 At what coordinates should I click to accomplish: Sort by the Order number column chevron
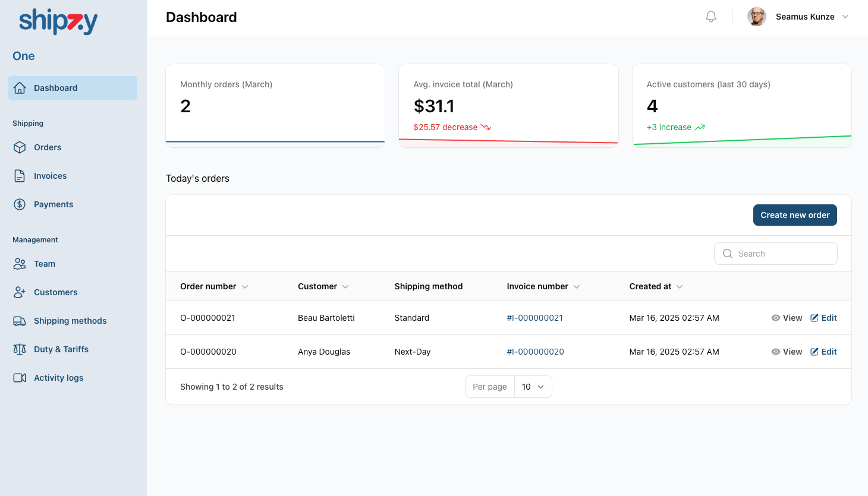[245, 287]
